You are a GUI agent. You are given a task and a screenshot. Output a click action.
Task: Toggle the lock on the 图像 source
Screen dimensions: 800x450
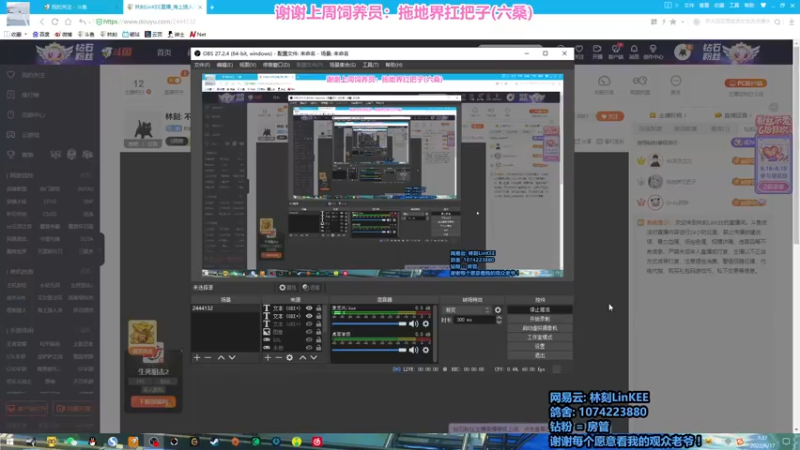318,332
